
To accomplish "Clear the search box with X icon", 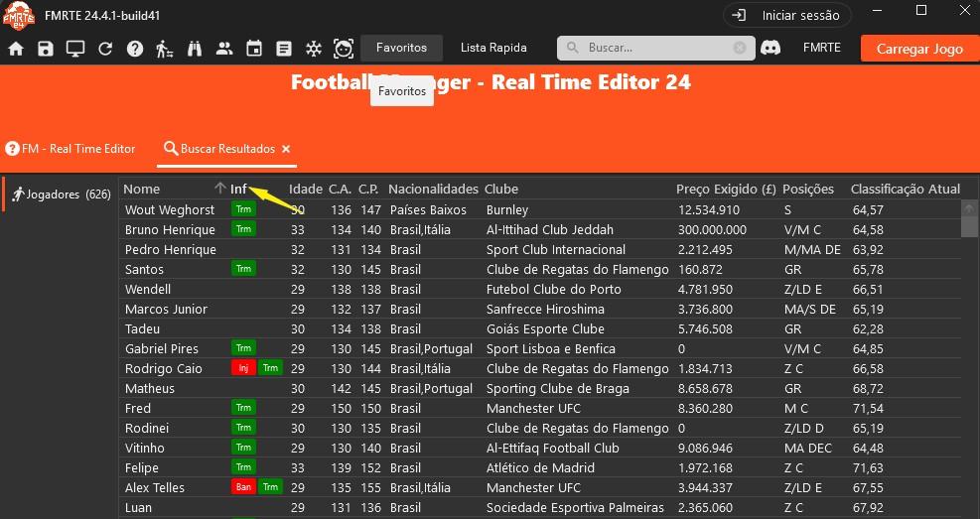I will pyautogui.click(x=740, y=48).
